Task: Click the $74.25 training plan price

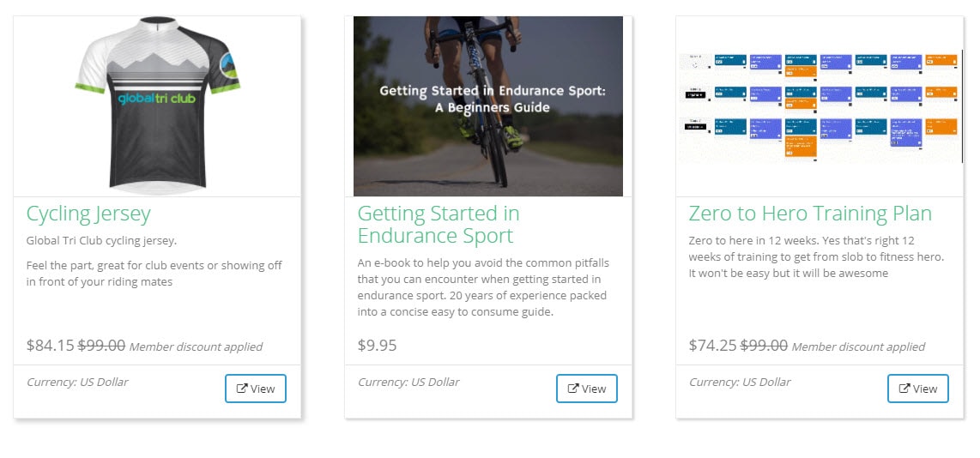Action: (712, 346)
